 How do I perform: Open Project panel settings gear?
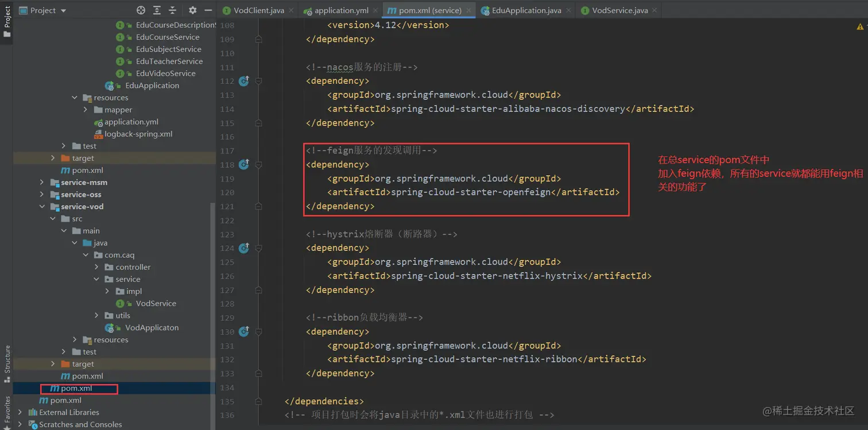[192, 10]
